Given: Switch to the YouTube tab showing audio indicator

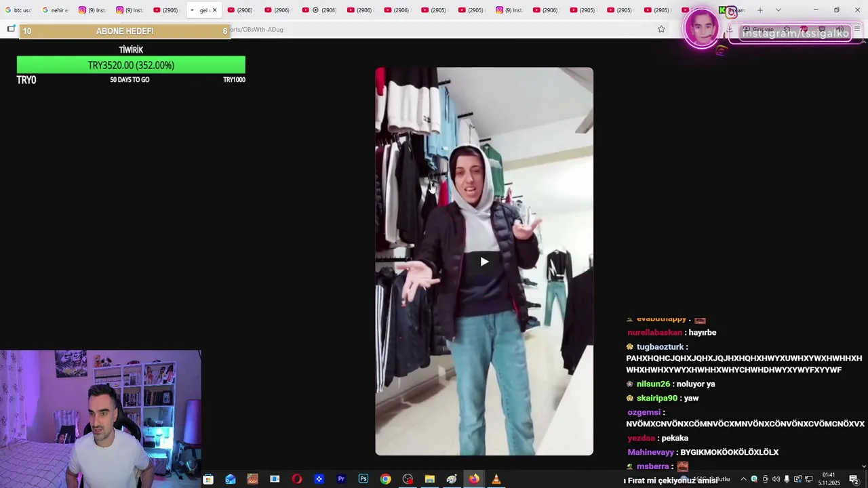Looking at the screenshot, I should coord(319,10).
